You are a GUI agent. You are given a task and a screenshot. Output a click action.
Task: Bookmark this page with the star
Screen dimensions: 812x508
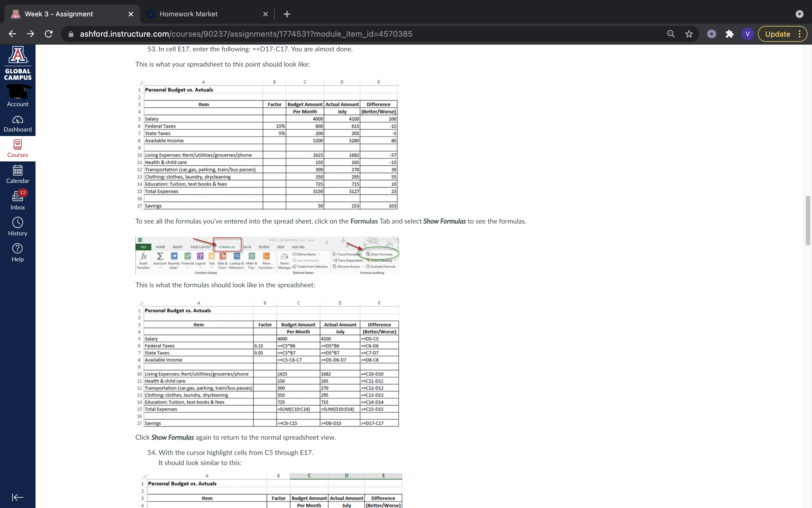click(x=689, y=34)
